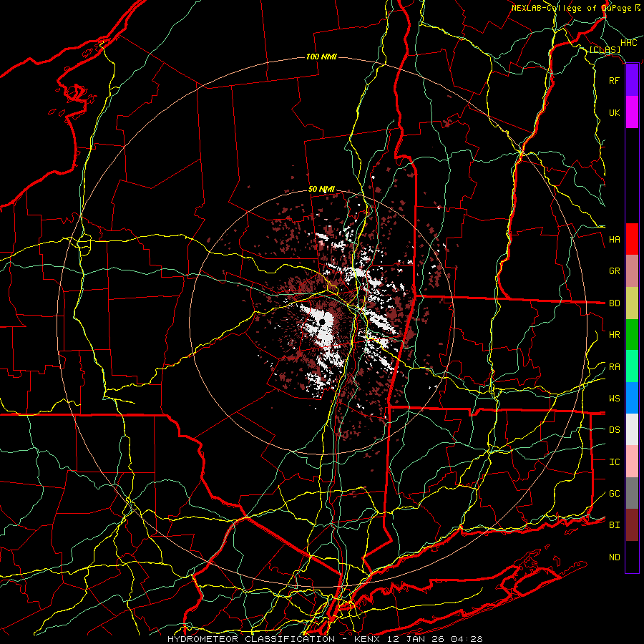Click the HHC product label
Image resolution: width=644 pixels, height=644 pixels.
click(629, 43)
